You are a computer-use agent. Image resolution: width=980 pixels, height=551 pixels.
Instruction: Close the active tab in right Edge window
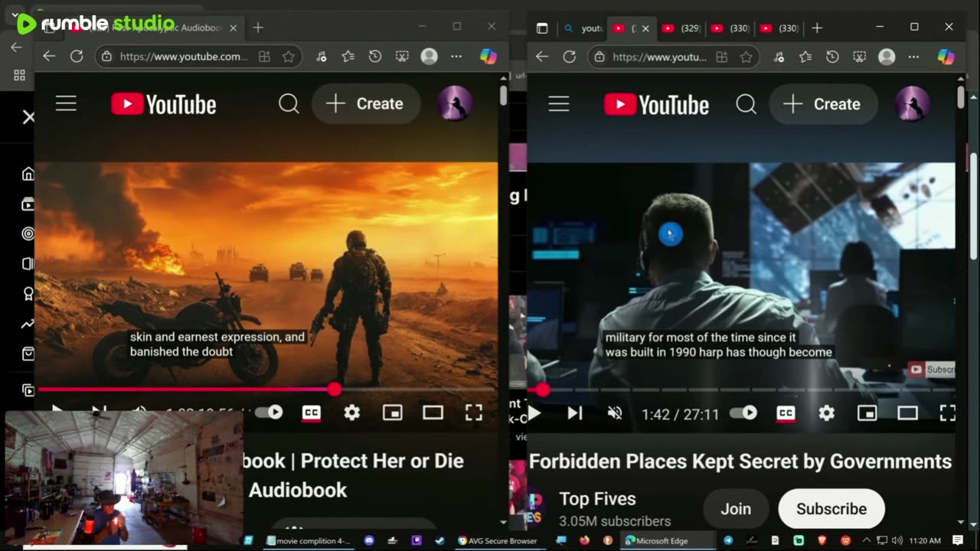[x=645, y=28]
